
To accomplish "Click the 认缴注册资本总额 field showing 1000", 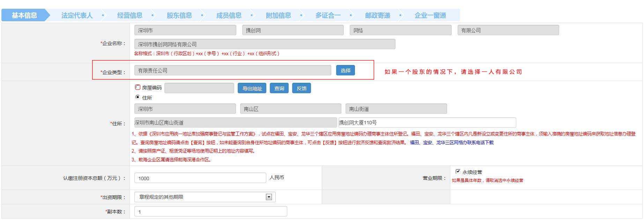I will 200,178.
